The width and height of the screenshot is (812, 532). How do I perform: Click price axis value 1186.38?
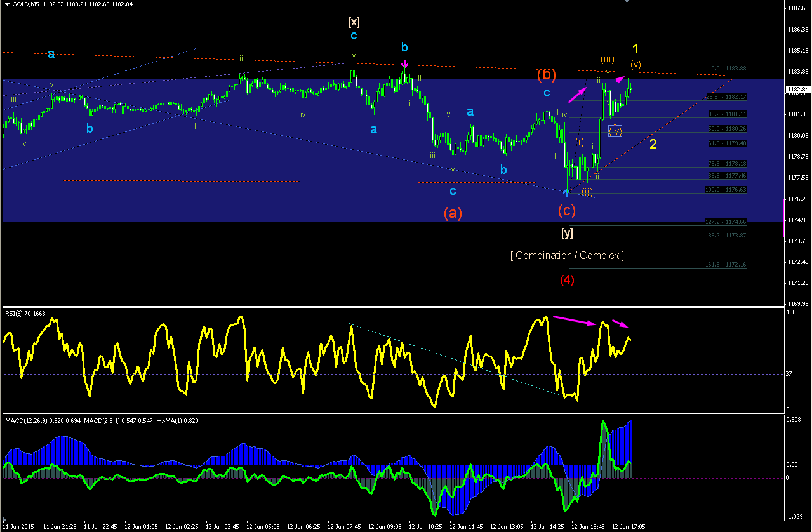pos(797,30)
